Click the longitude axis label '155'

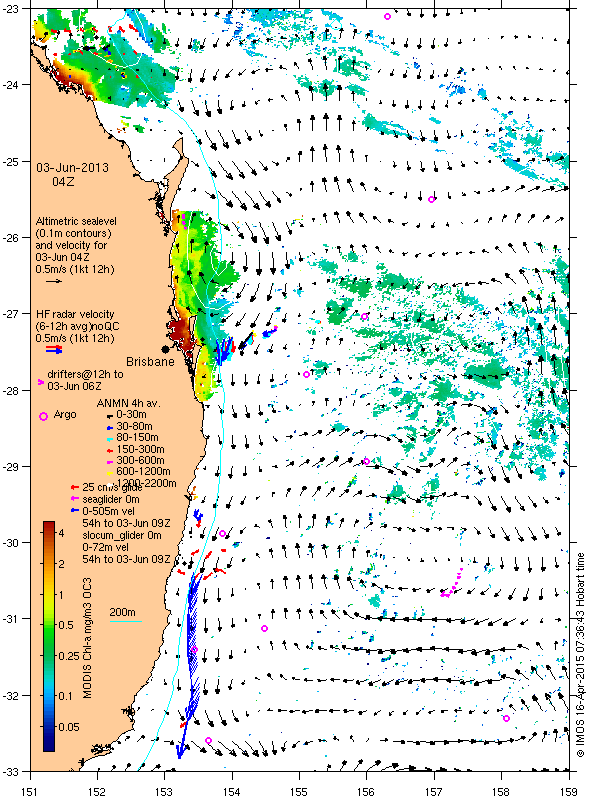299,792
